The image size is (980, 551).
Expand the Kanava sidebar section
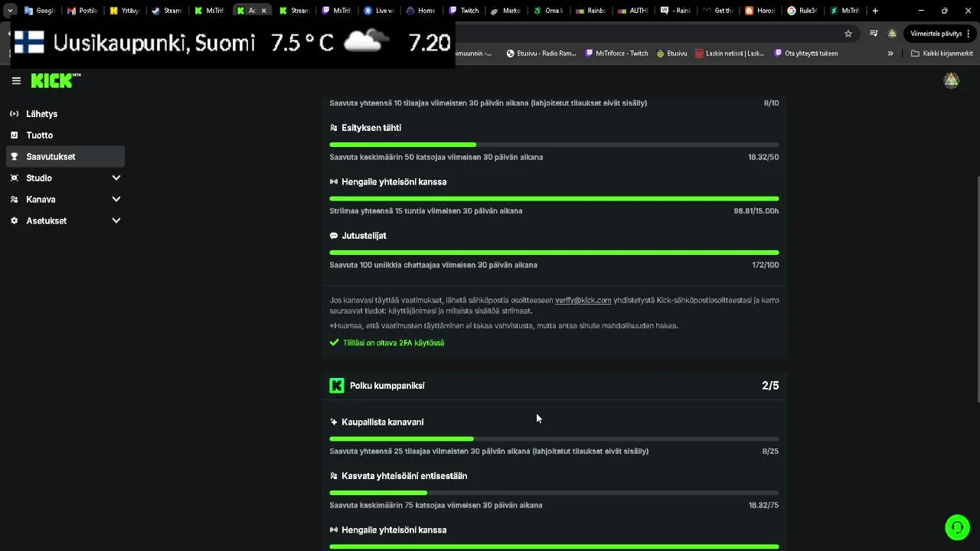point(116,200)
